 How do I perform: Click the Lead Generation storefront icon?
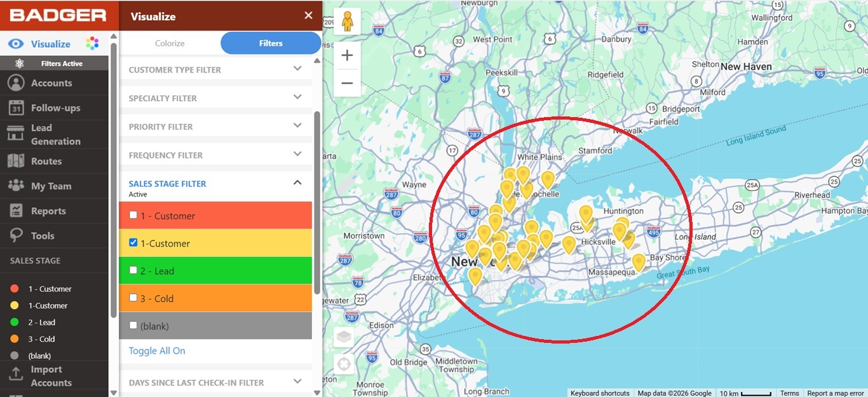[16, 134]
